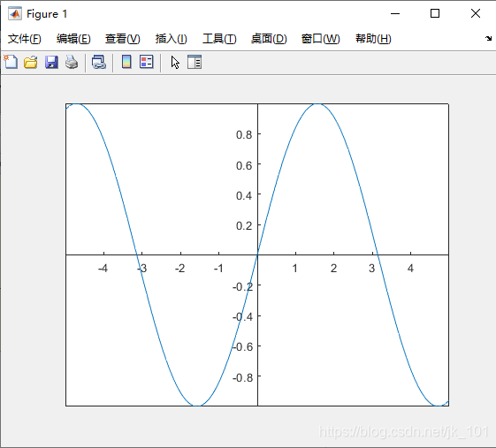The image size is (496, 448).
Task: Insert a legend using the toolbar icon
Action: [x=147, y=62]
